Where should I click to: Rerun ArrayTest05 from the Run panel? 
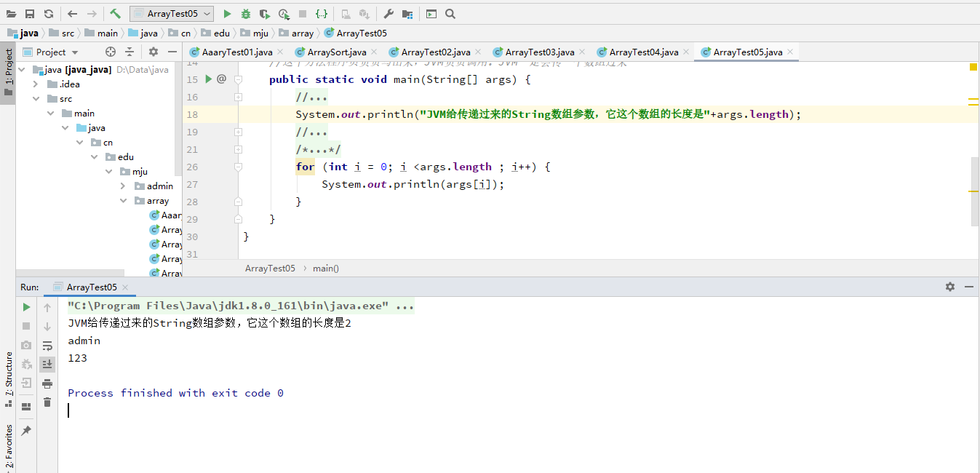pos(27,306)
